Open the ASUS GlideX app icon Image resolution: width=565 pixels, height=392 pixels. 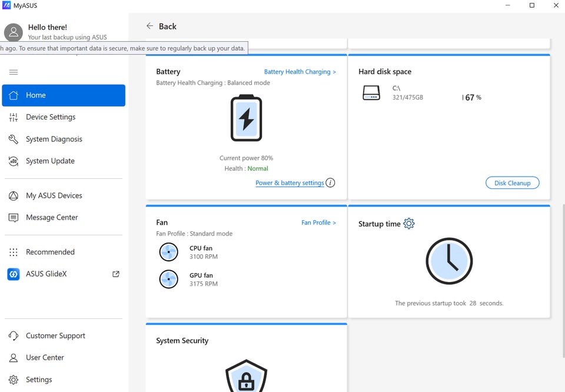tap(14, 274)
